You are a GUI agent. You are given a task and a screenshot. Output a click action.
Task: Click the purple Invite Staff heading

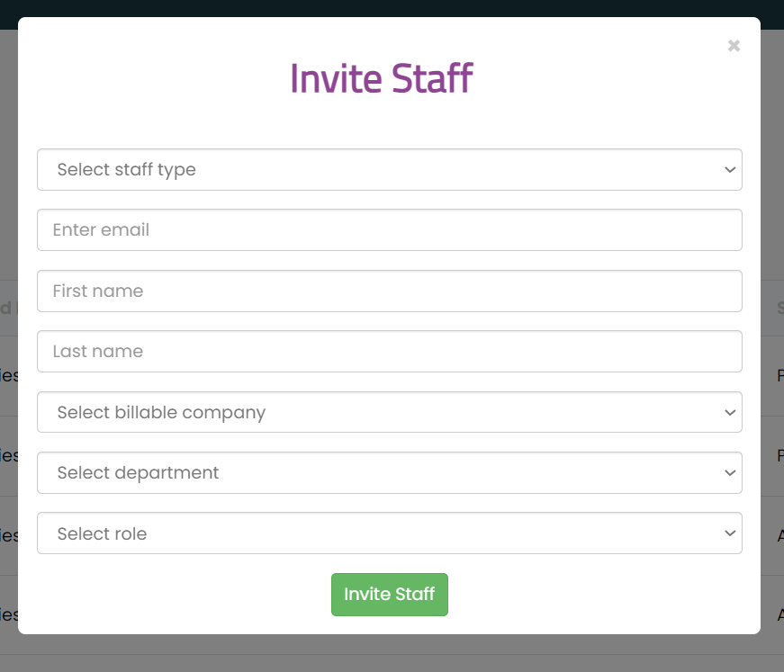381,79
